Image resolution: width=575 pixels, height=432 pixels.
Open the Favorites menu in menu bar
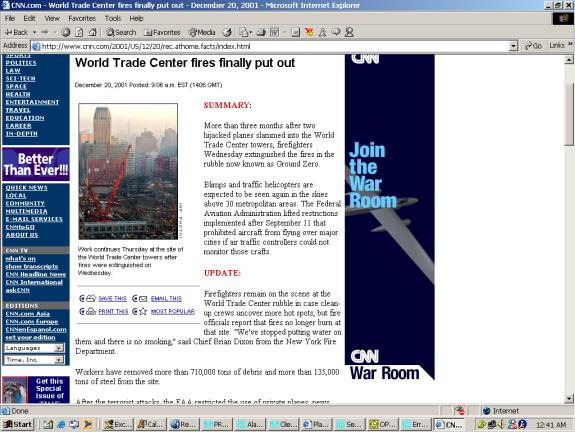(x=82, y=18)
